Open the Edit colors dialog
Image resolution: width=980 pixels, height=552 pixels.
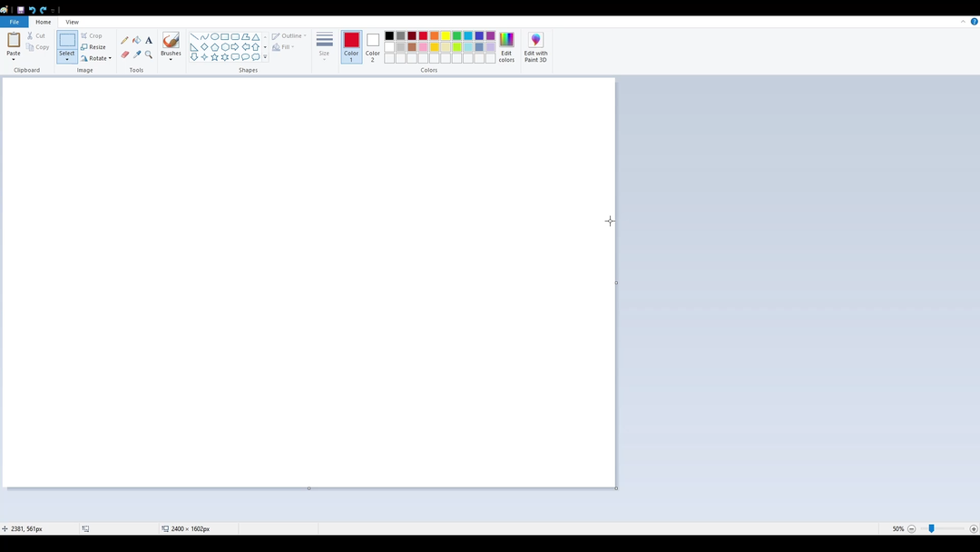(x=506, y=47)
